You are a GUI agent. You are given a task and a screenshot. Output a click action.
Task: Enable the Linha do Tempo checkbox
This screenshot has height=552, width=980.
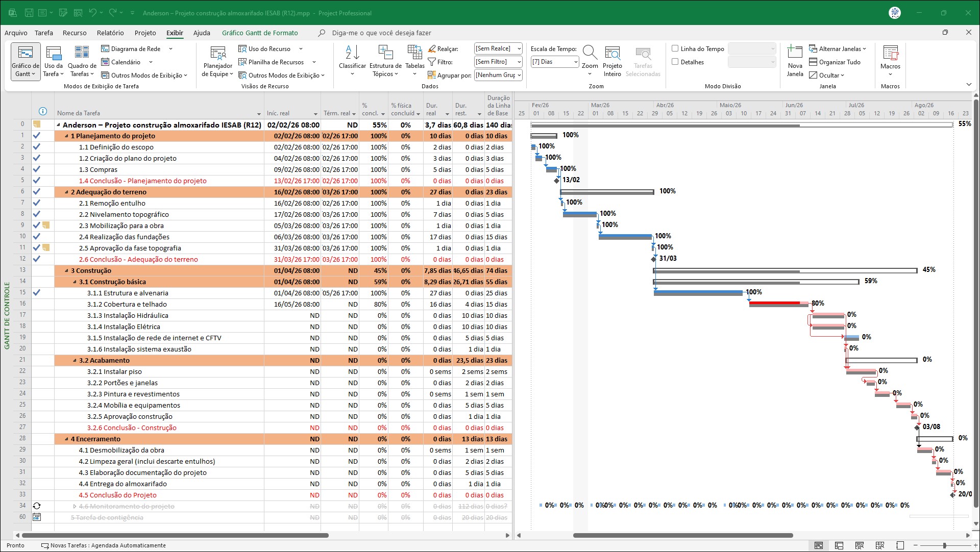click(675, 48)
